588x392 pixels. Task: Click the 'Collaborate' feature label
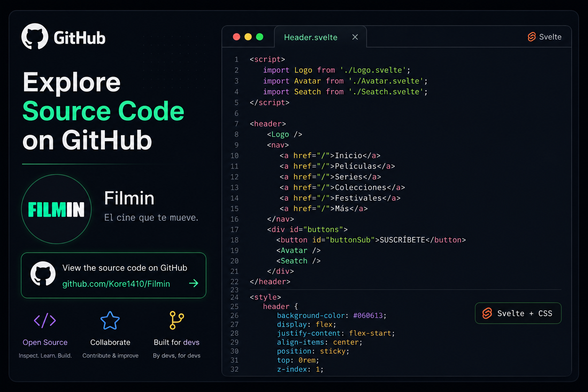[x=110, y=342]
